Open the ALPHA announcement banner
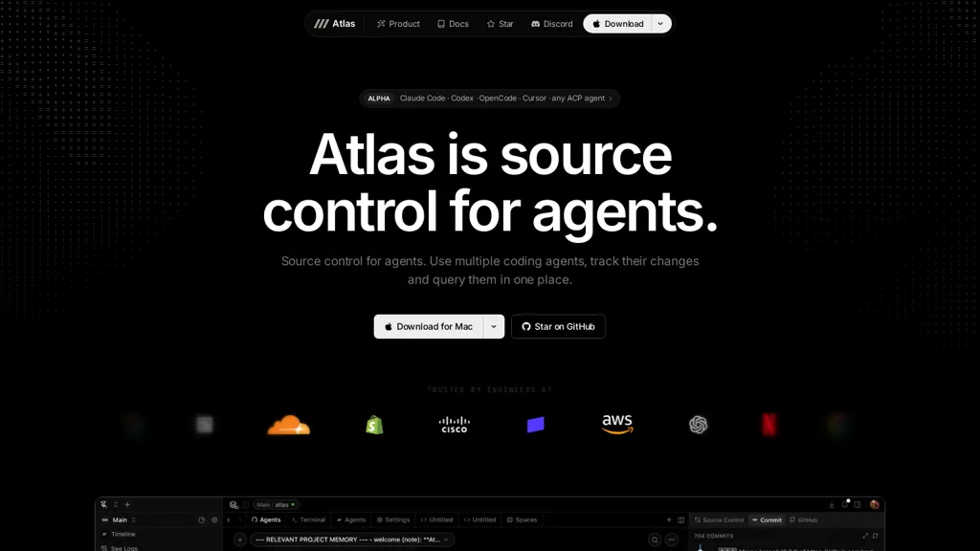980x551 pixels. point(489,99)
